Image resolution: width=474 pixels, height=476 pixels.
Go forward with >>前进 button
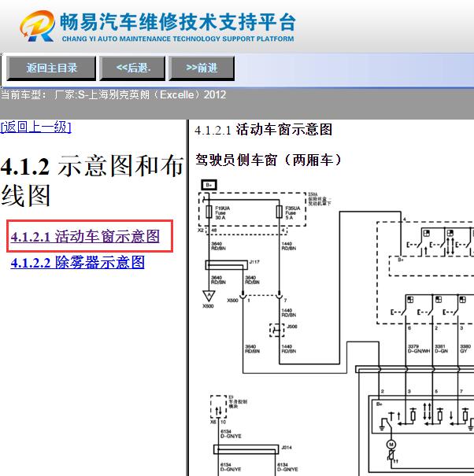click(202, 68)
